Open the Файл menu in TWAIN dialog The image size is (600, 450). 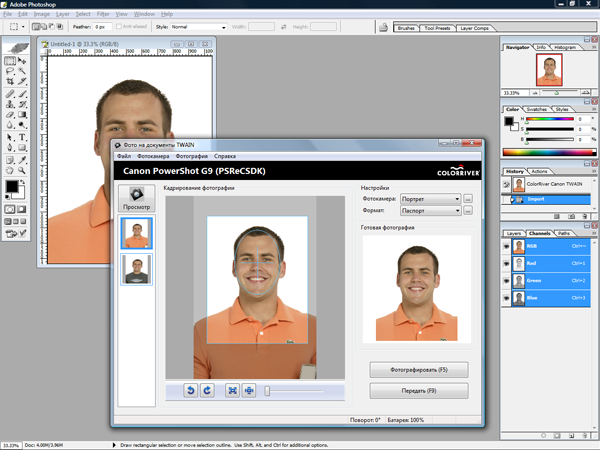pos(124,156)
